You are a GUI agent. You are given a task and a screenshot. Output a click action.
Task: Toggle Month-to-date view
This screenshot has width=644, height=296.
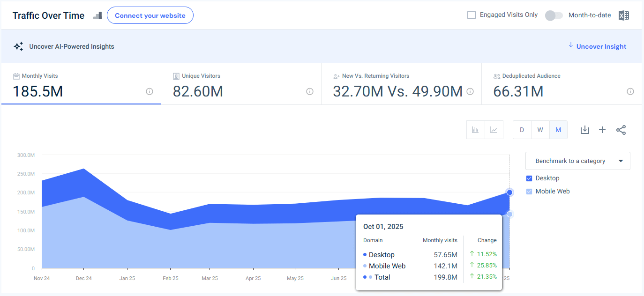click(554, 15)
